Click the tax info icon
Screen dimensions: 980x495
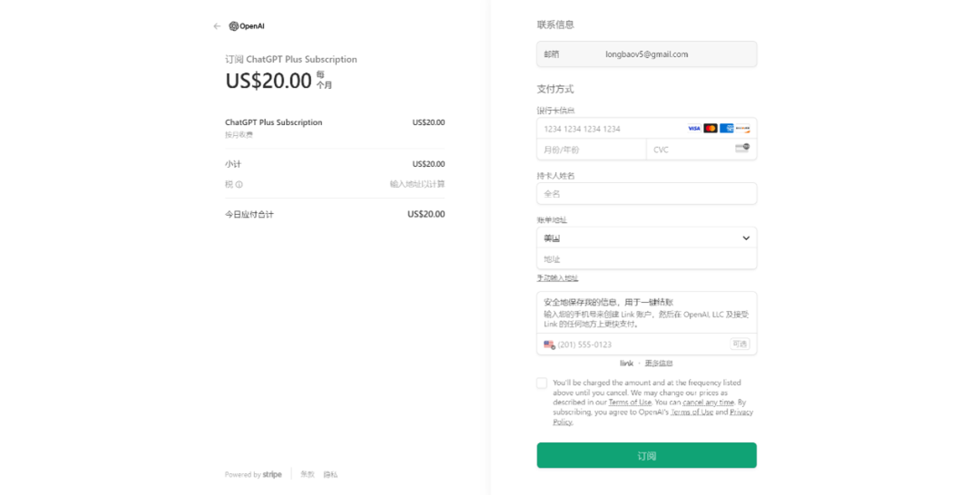click(x=240, y=184)
